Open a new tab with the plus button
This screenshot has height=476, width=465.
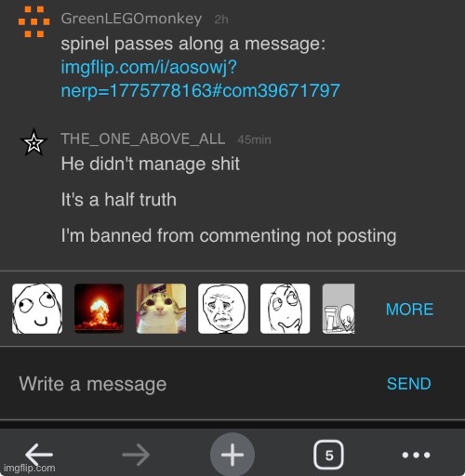coord(232,455)
